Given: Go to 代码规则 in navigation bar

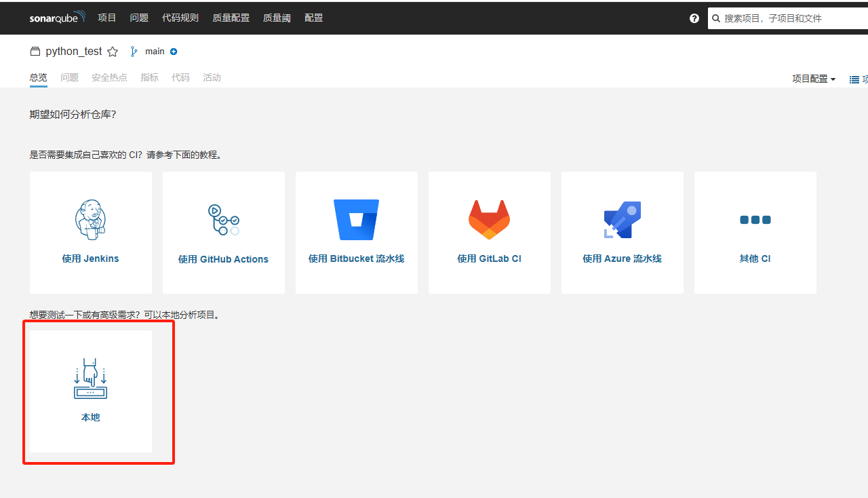Looking at the screenshot, I should (x=180, y=18).
